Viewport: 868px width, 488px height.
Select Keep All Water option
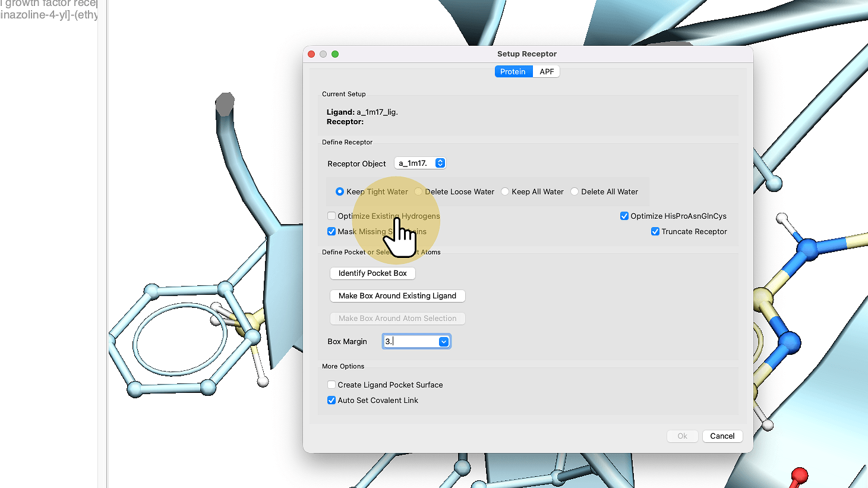505,191
